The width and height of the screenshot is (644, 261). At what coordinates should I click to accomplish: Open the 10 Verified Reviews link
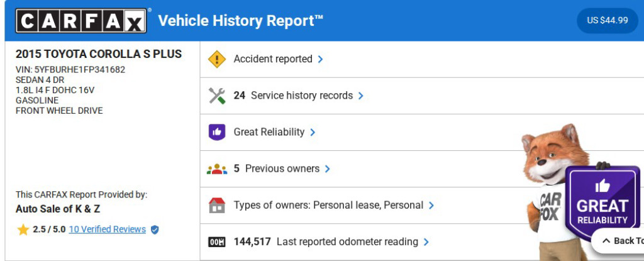(x=108, y=230)
